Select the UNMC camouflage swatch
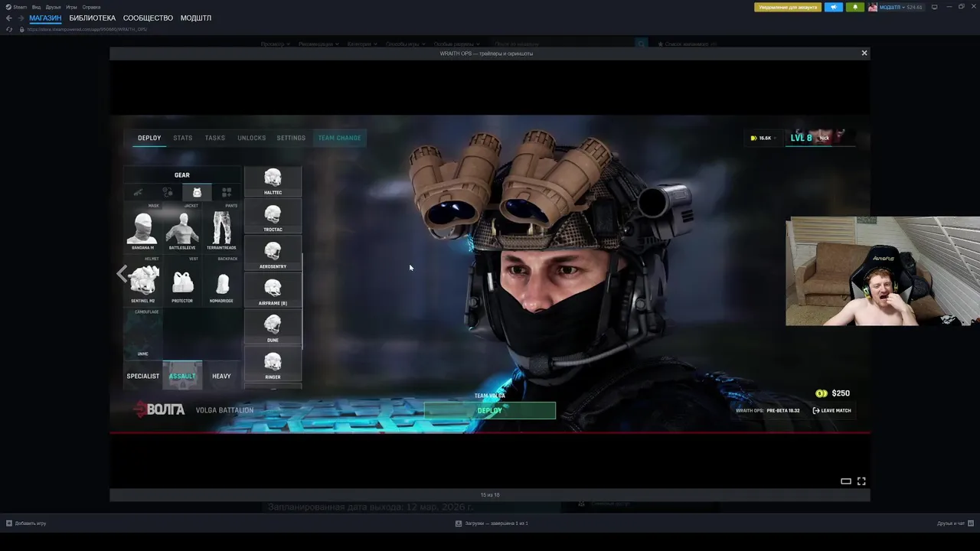The height and width of the screenshot is (551, 980). coord(143,334)
